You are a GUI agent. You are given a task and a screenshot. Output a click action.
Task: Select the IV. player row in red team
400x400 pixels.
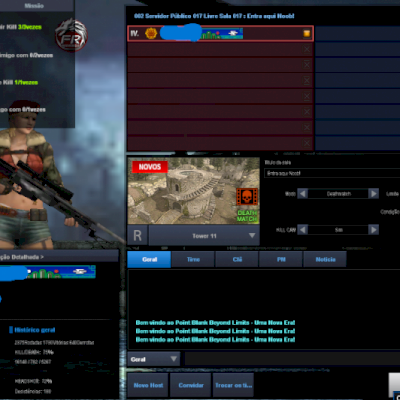point(220,33)
